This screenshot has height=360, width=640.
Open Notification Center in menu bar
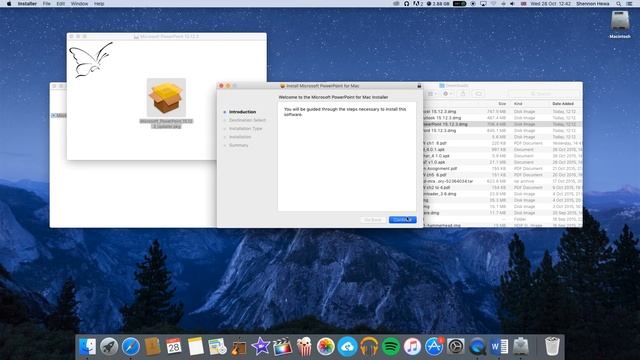click(630, 4)
